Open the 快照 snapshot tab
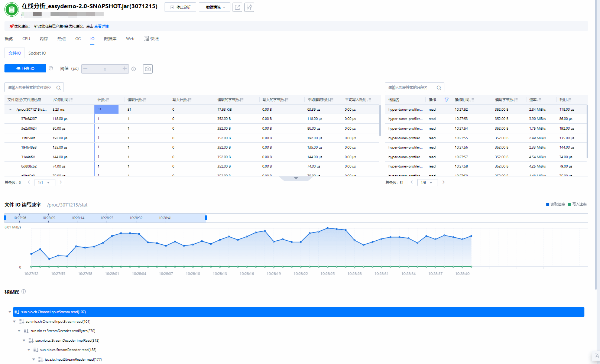600x364 pixels. click(x=151, y=39)
